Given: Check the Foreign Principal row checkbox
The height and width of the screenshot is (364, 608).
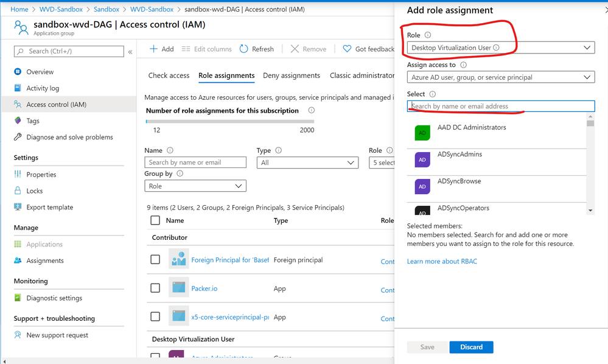Looking at the screenshot, I should [155, 259].
